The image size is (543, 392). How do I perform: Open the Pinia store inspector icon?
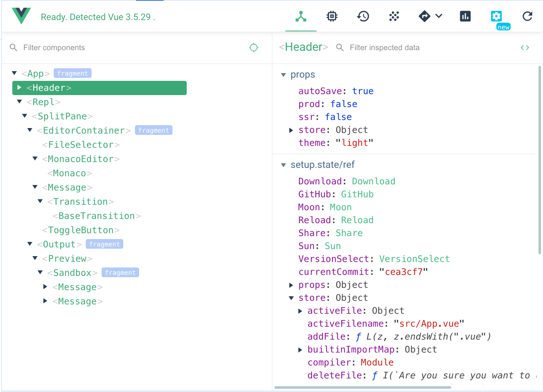point(393,16)
